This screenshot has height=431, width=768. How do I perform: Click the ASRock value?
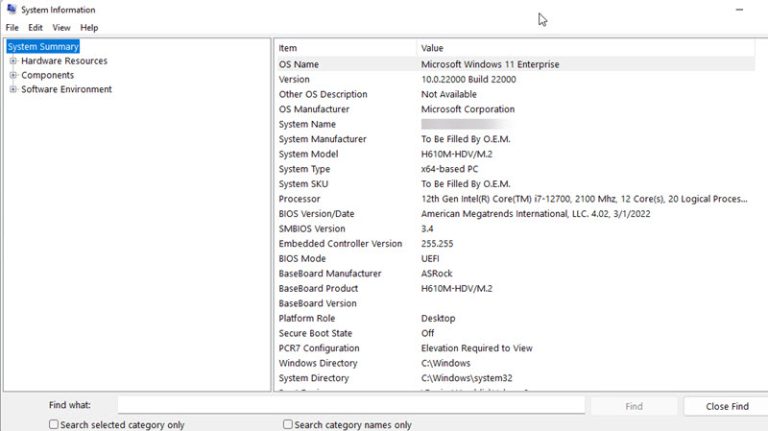coord(436,273)
